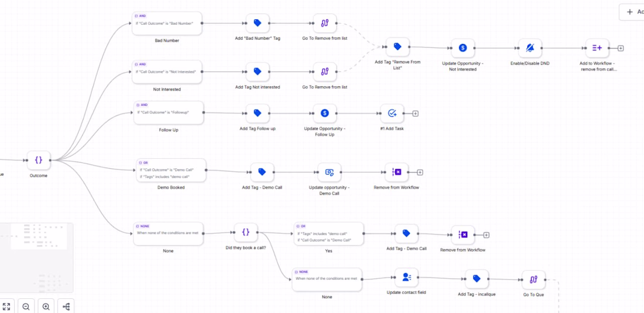Select Remove from Workflow in Yes branch

click(x=463, y=235)
